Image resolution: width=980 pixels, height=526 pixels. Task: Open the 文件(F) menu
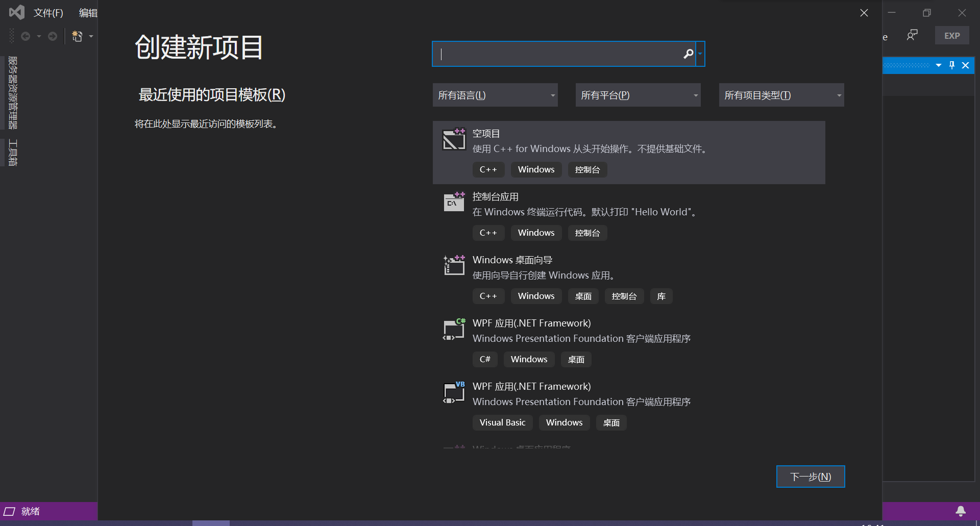coord(48,13)
